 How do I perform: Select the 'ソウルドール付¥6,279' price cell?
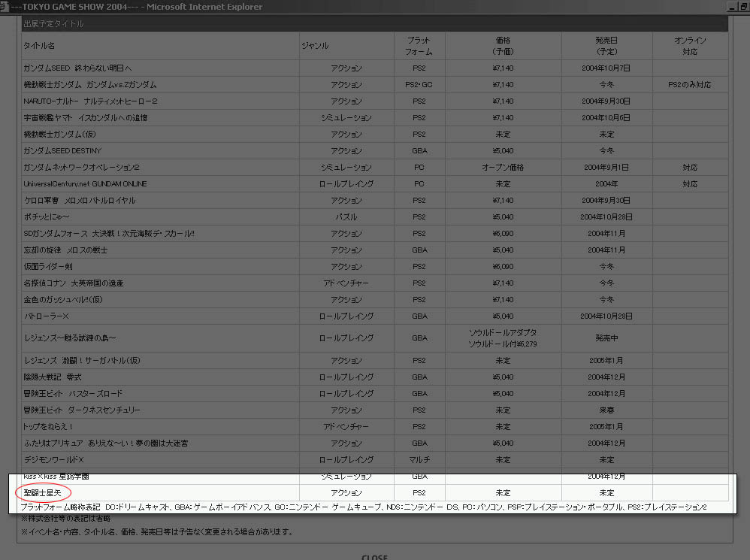coord(503,344)
